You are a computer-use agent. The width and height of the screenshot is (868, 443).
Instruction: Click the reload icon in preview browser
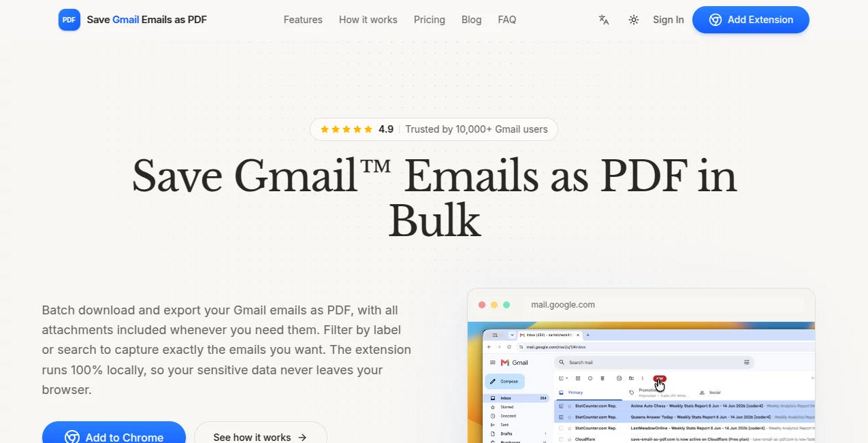tap(509, 347)
